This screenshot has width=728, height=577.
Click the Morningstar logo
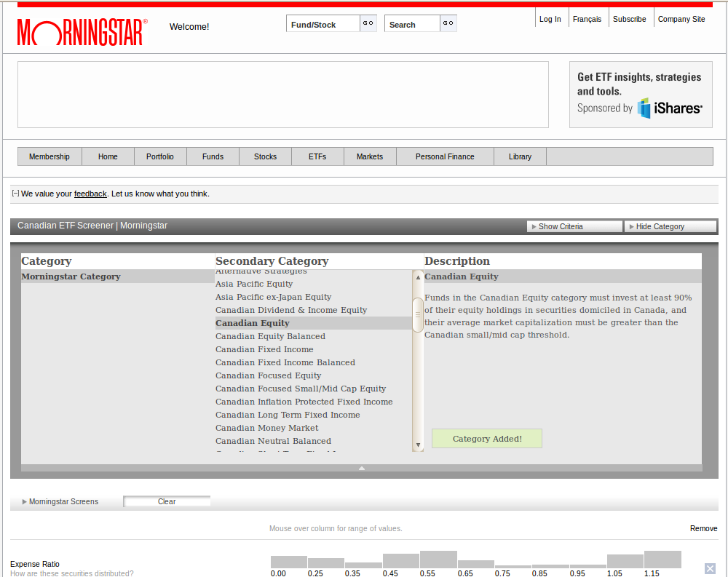(x=83, y=32)
